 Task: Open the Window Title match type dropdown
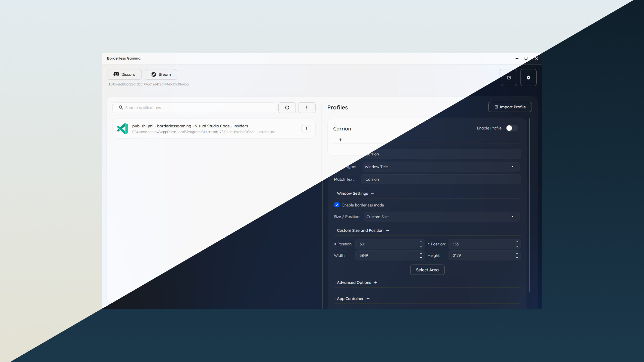440,167
